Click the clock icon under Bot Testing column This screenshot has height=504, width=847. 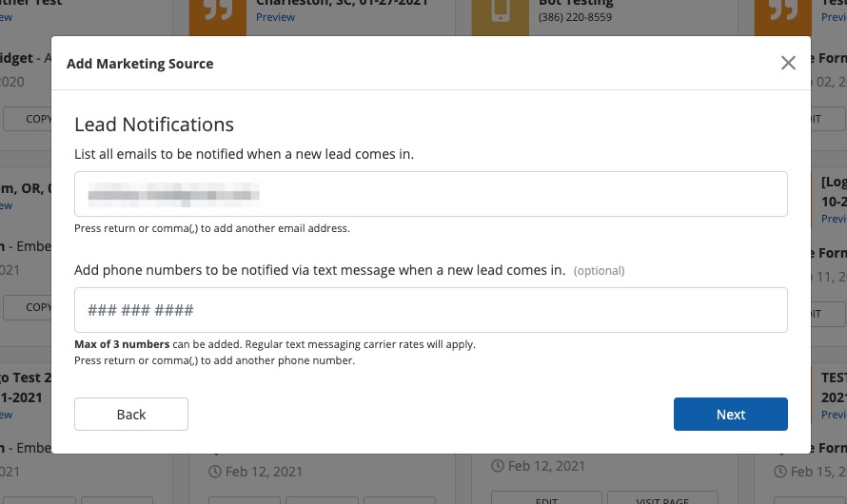pyautogui.click(x=498, y=466)
